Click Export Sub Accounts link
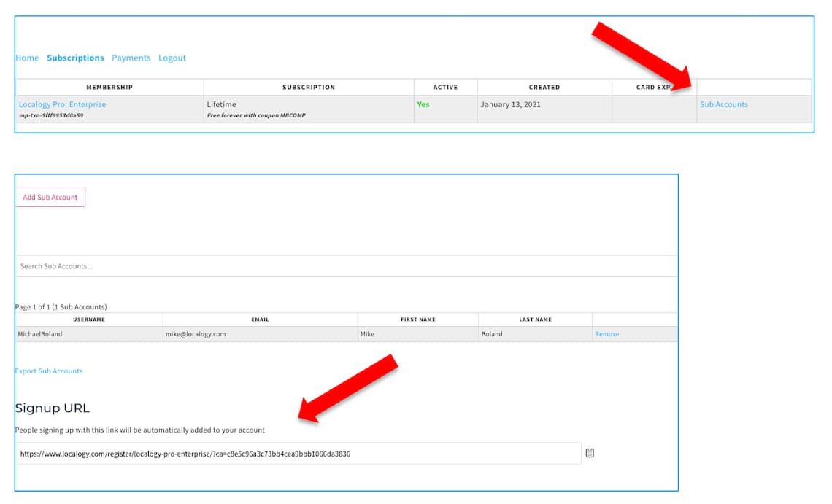This screenshot has height=504, width=832. (49, 371)
